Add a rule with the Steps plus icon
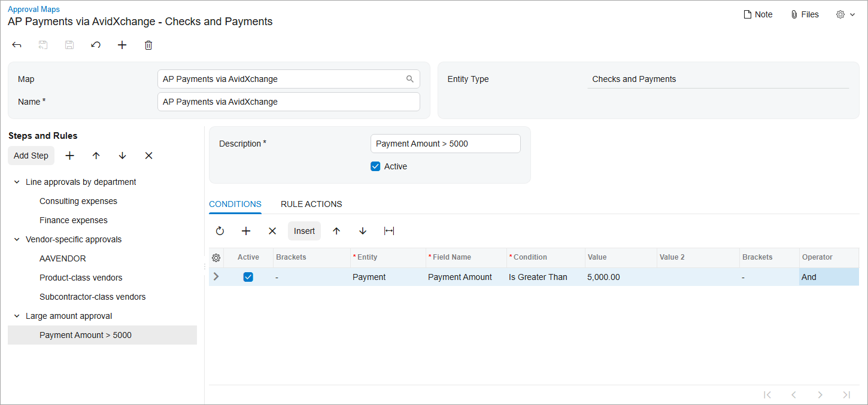 click(70, 156)
